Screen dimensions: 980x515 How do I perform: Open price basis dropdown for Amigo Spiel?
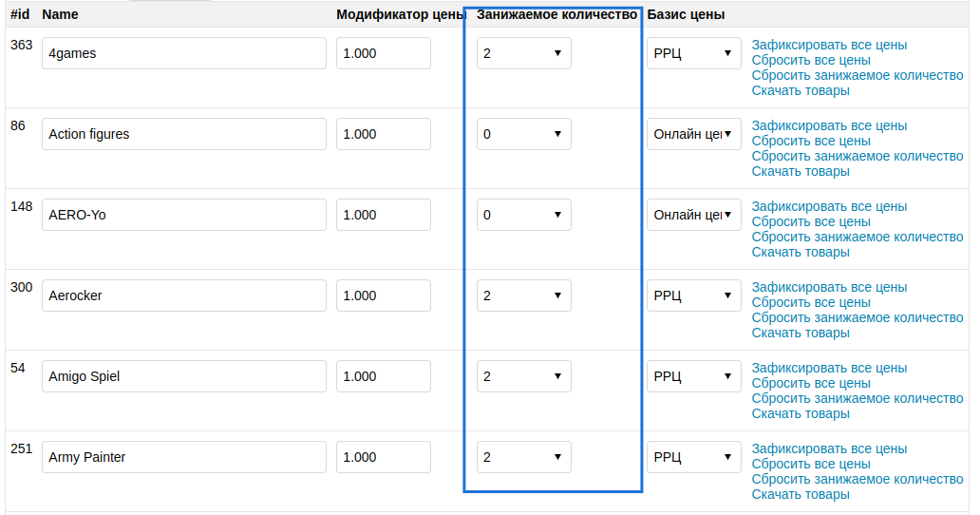point(693,376)
